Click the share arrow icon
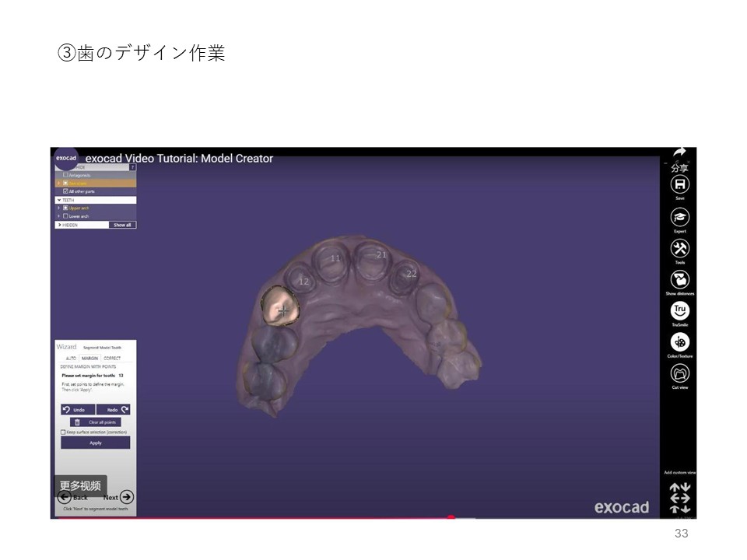This screenshot has width=747, height=560. tap(679, 152)
